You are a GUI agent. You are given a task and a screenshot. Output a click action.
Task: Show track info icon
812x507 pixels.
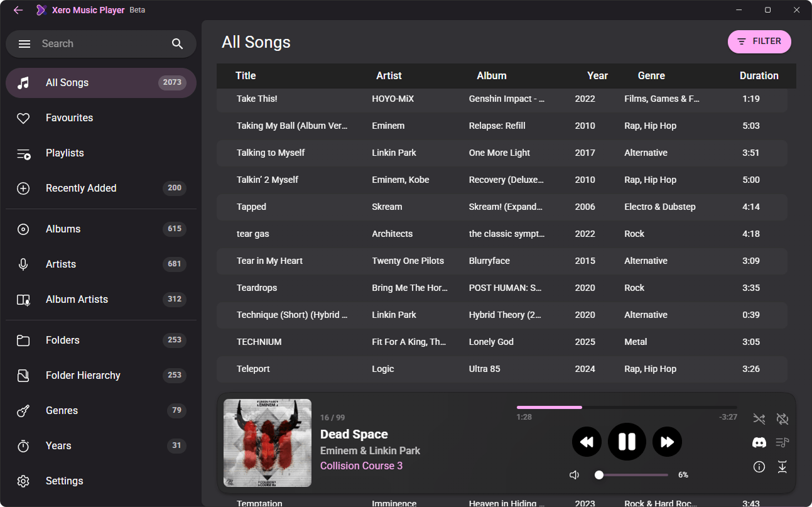point(759,467)
